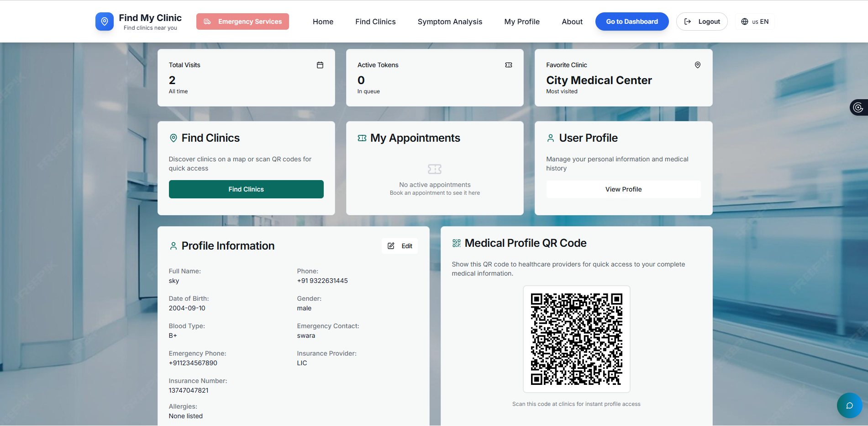Go to Find Clinics in navigation bar
The image size is (868, 426).
click(x=375, y=21)
